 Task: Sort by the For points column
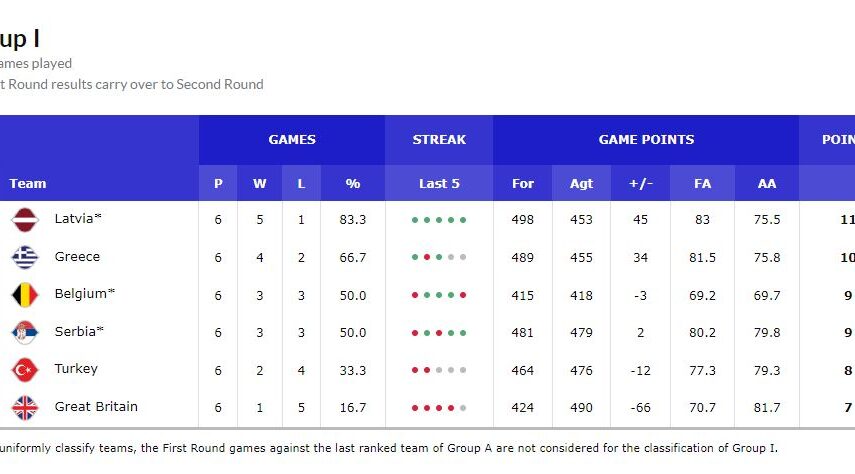[x=523, y=184]
